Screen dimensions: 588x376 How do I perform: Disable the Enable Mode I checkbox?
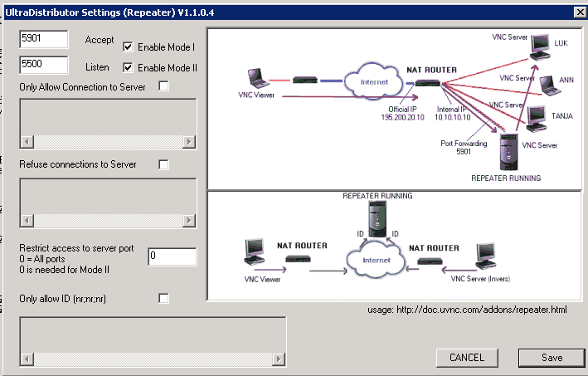coord(129,47)
